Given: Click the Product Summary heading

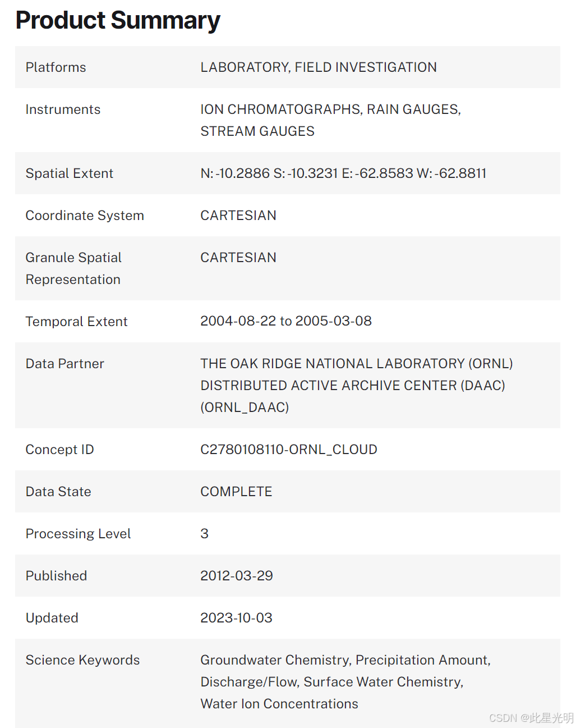Looking at the screenshot, I should coord(118,20).
